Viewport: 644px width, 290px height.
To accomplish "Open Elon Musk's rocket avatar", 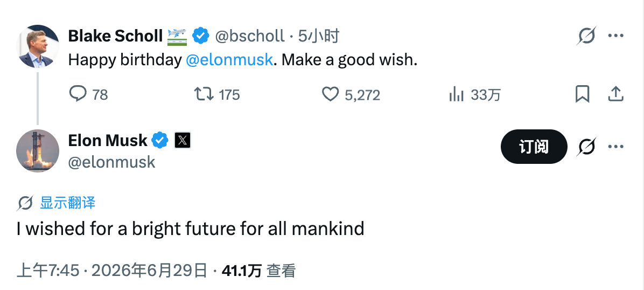I will (x=38, y=151).
